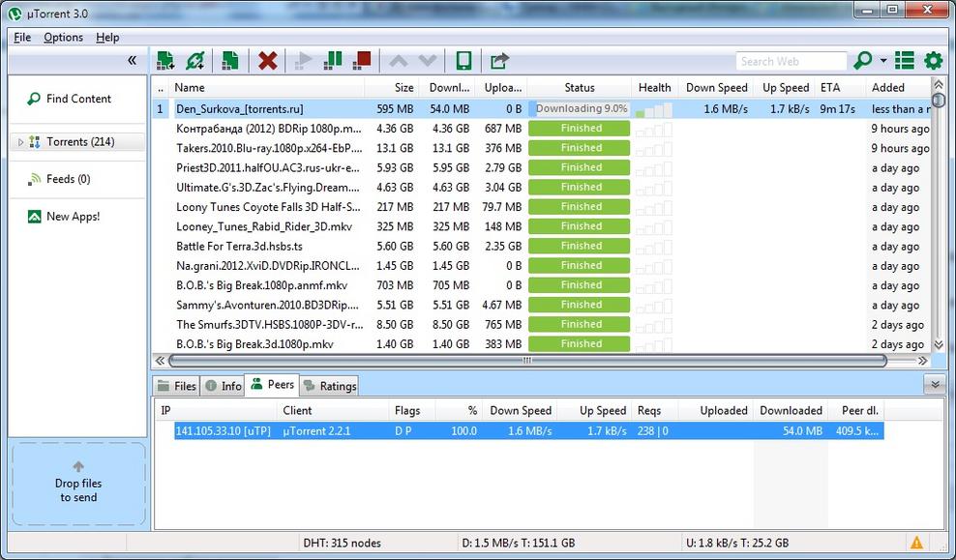Sort peers by the Flags column
This screenshot has width=956, height=560.
[x=412, y=411]
